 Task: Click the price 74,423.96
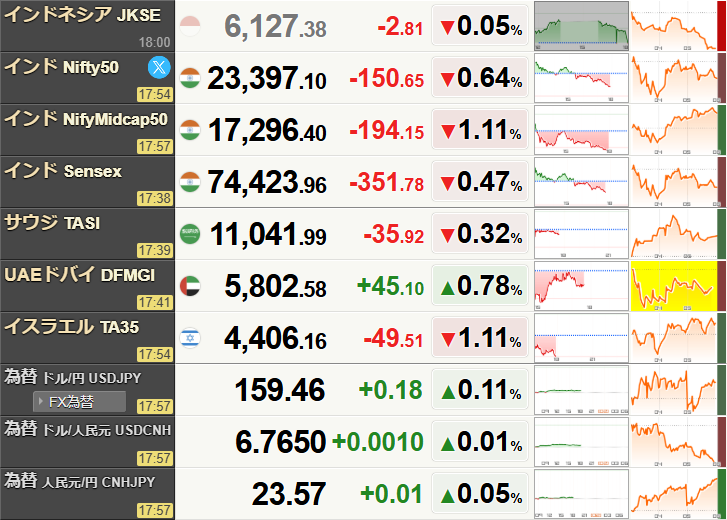tap(267, 182)
